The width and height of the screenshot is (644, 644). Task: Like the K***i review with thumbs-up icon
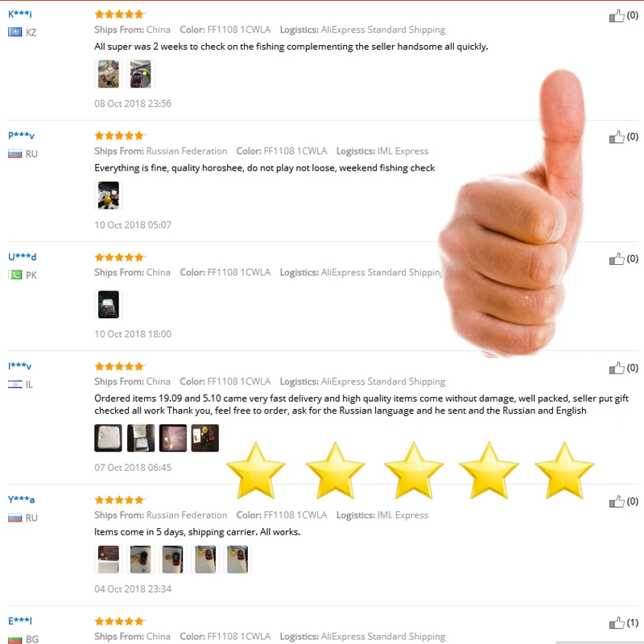(x=617, y=16)
